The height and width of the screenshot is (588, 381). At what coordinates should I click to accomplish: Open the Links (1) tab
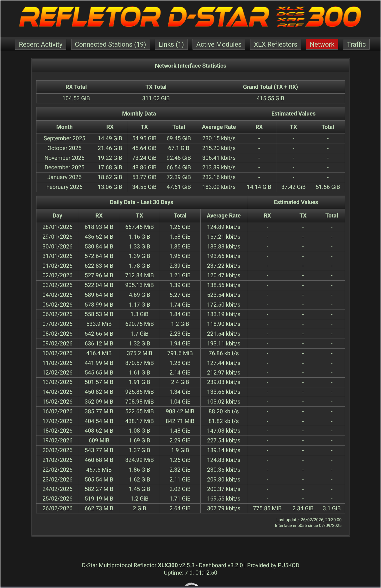[171, 45]
